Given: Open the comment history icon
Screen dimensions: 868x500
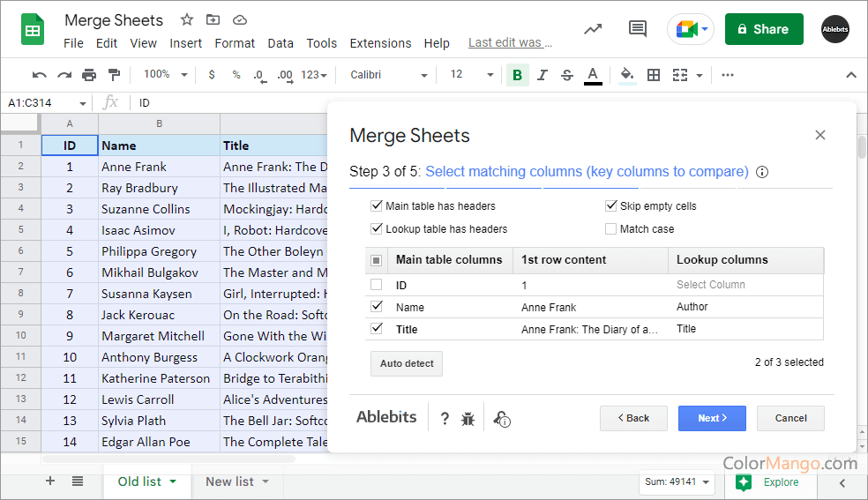Looking at the screenshot, I should pyautogui.click(x=638, y=29).
